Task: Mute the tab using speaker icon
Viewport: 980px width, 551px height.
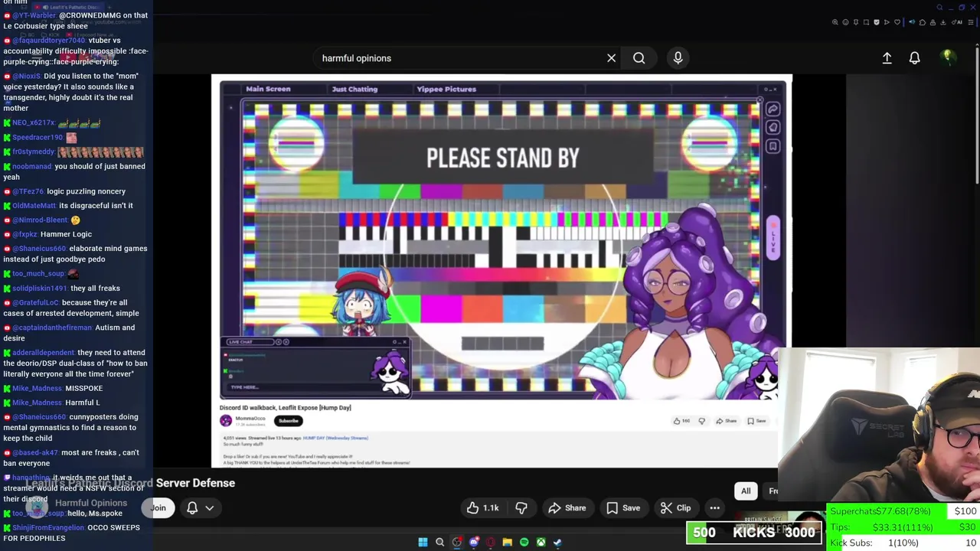Action: pos(912,22)
